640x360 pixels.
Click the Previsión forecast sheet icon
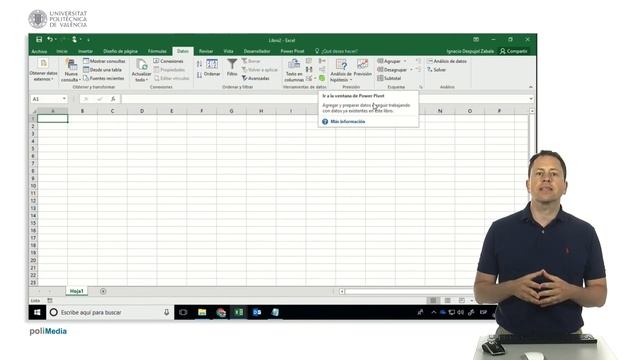[x=362, y=68]
